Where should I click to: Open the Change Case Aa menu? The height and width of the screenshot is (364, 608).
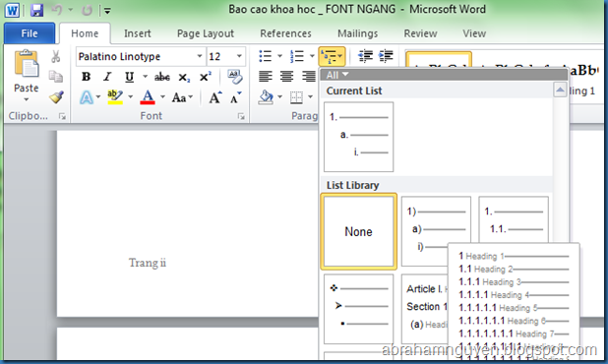click(182, 97)
